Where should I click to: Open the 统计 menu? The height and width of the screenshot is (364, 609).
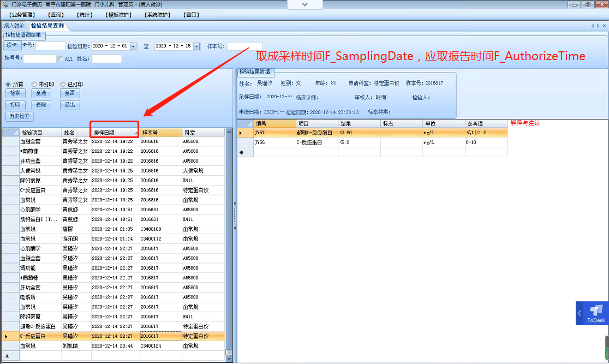(x=85, y=15)
